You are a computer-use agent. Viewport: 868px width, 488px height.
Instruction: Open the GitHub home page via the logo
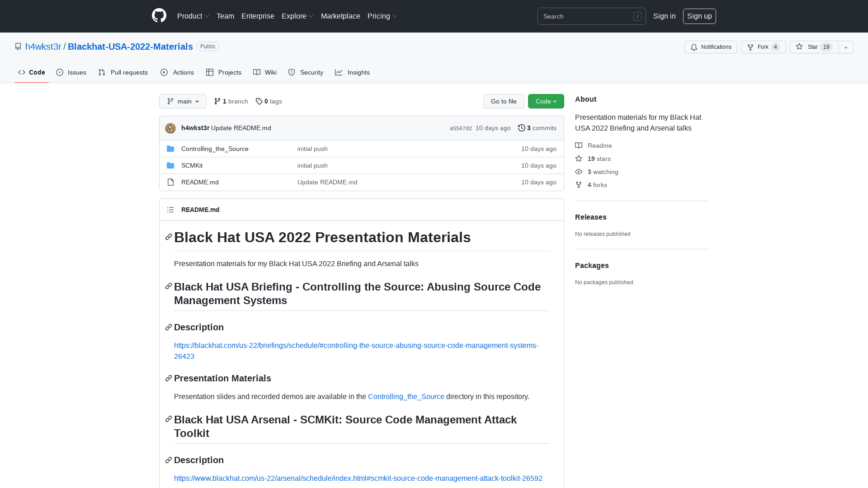coord(159,15)
